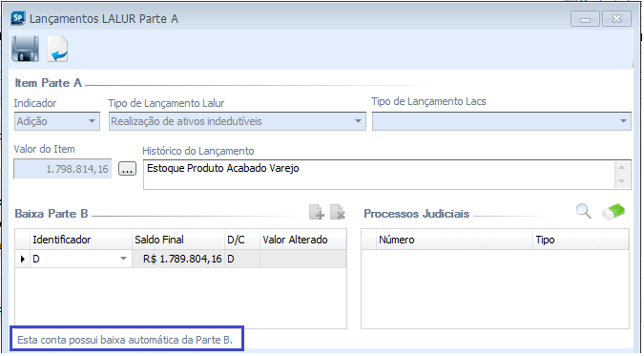Click the save floppy disk icon
This screenshot has width=644, height=356.
coord(26,49)
